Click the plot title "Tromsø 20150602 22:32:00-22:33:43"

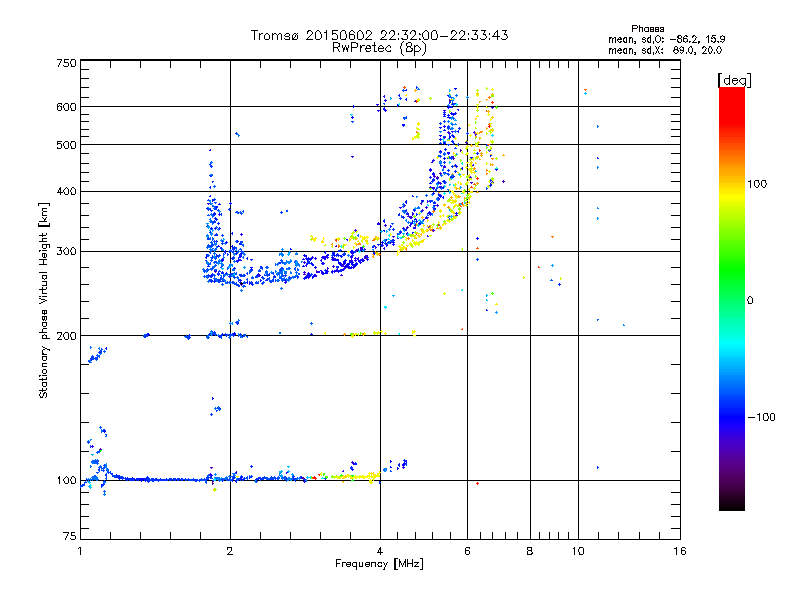[379, 35]
